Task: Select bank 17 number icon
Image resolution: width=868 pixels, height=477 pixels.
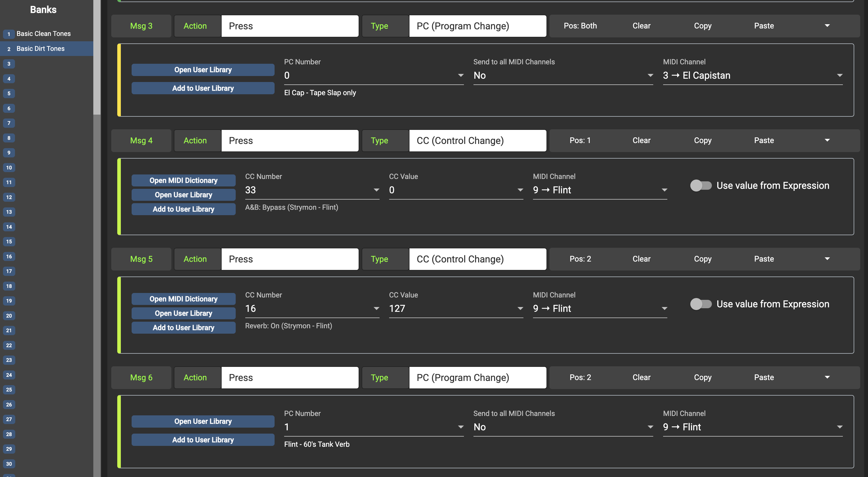Action: [x=9, y=271]
